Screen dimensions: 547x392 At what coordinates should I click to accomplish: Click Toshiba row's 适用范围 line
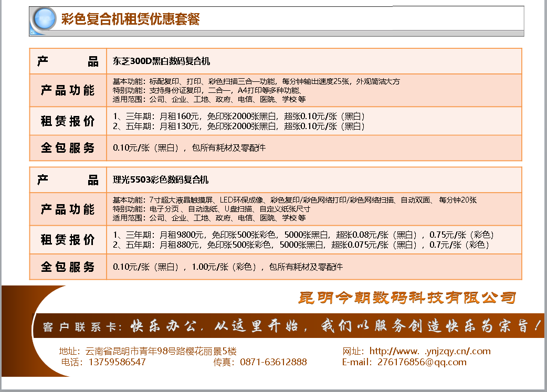pyautogui.click(x=209, y=99)
